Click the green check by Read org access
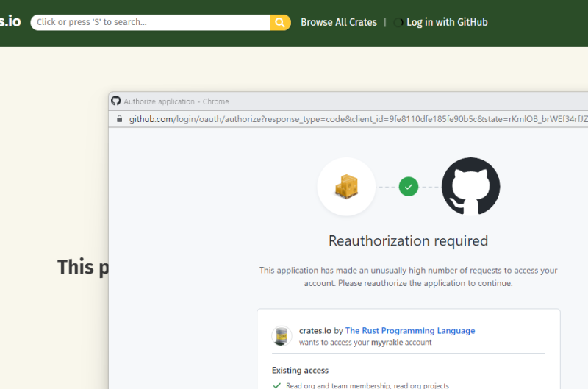 coord(277,385)
